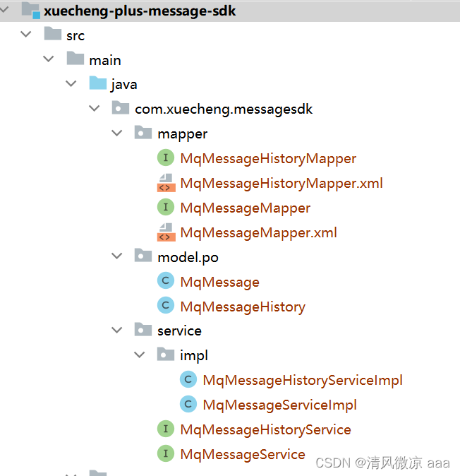Collapse the impl package chevron

point(140,355)
